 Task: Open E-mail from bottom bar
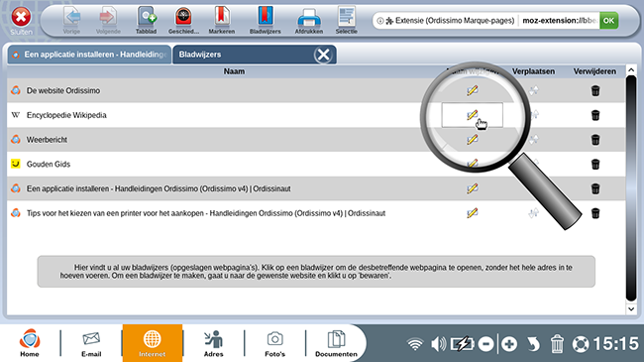tap(91, 343)
